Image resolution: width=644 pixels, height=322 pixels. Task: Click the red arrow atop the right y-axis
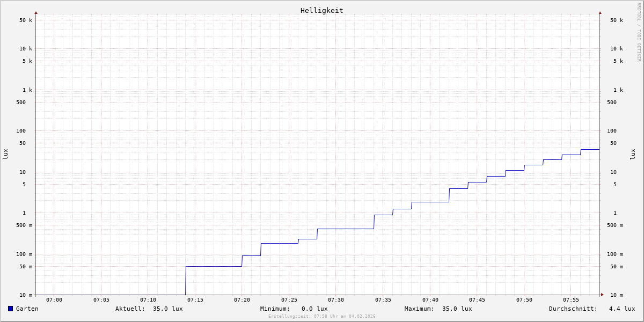point(600,12)
